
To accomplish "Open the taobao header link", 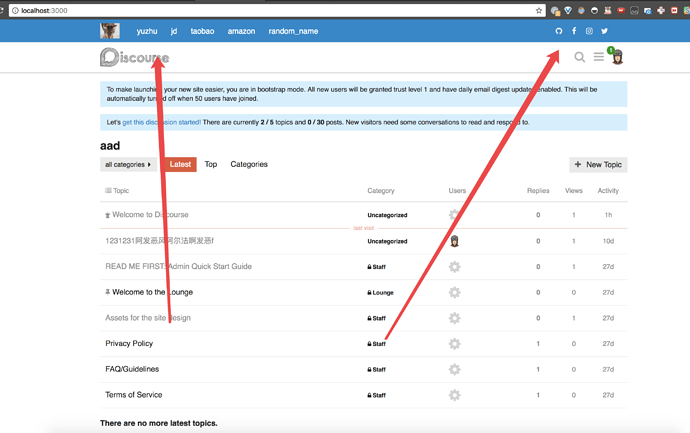I will click(202, 31).
